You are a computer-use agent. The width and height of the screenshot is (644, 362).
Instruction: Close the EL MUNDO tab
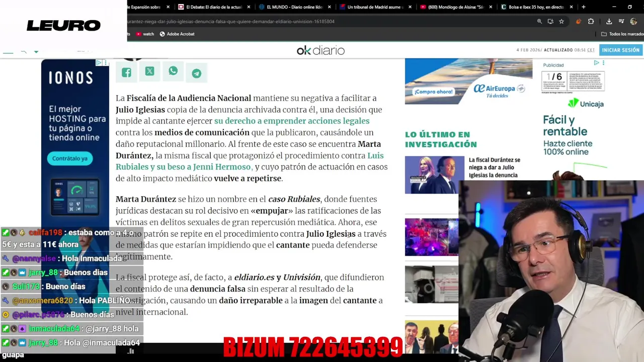tap(330, 7)
